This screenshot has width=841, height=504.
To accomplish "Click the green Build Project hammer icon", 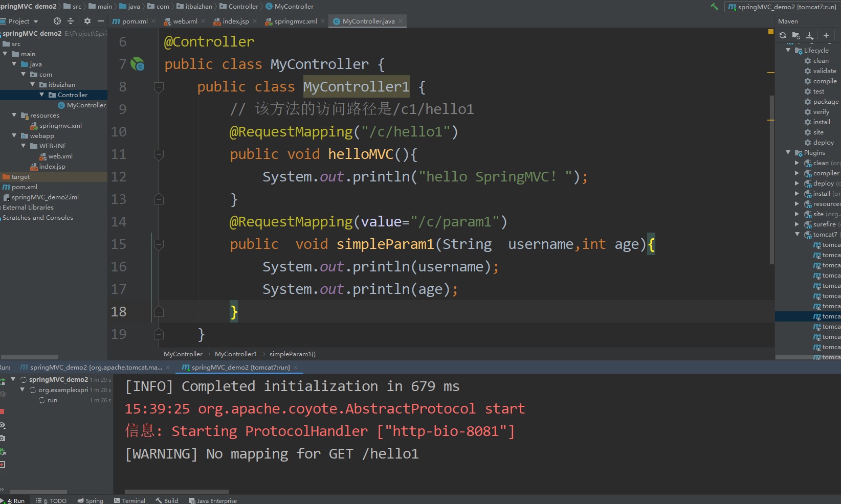I will tap(714, 7).
